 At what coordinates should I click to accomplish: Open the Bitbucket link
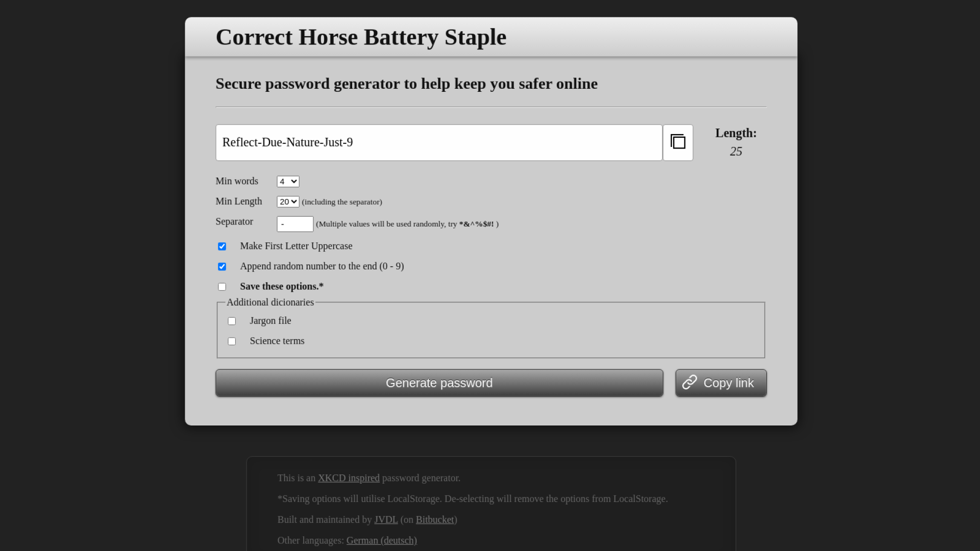point(434,519)
